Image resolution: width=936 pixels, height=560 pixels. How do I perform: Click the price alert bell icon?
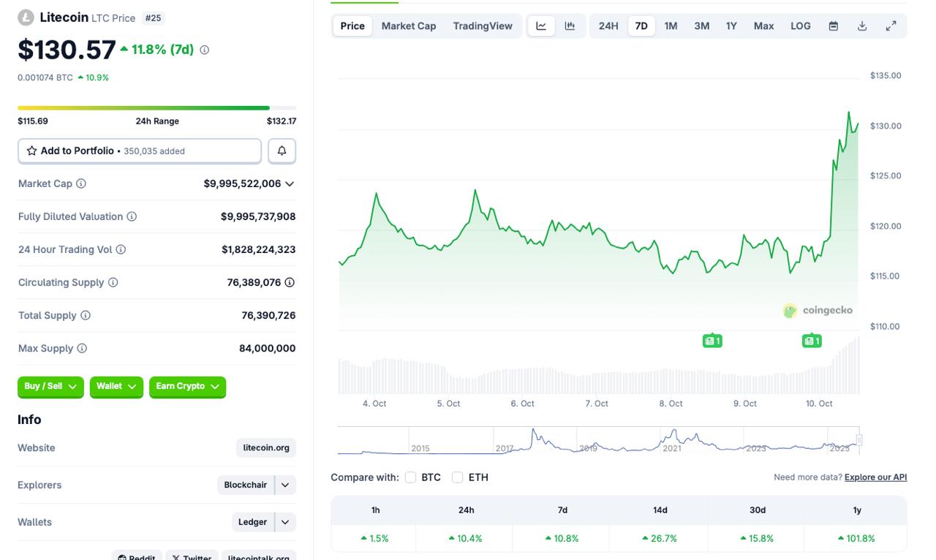[x=282, y=151]
